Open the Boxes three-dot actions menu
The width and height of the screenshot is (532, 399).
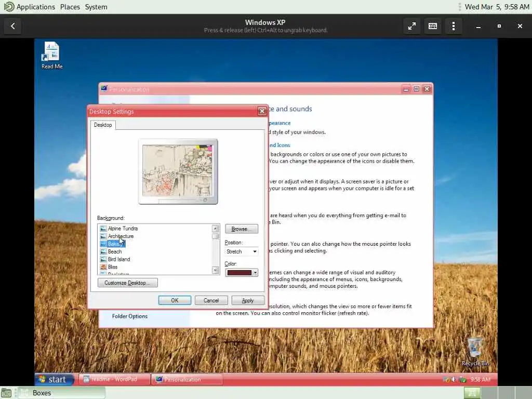453,26
